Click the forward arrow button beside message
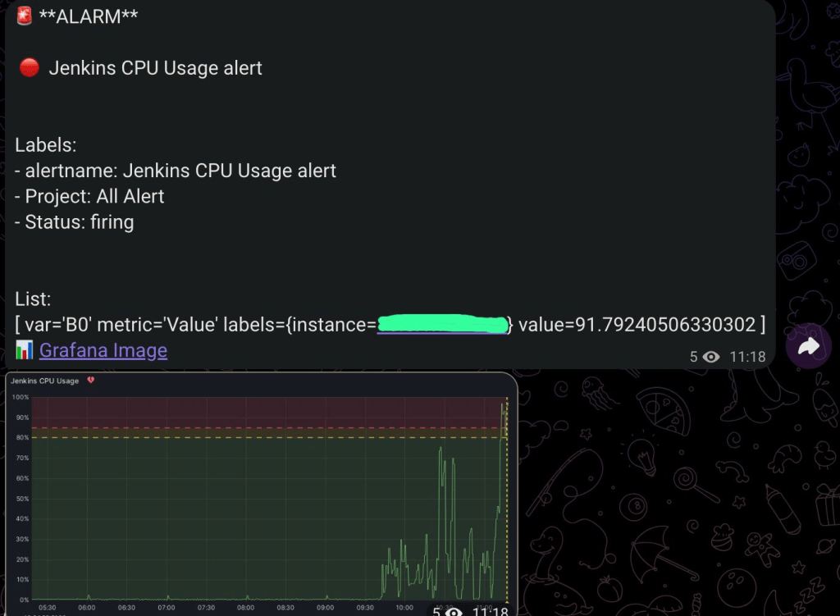This screenshot has width=840, height=616. coord(808,347)
